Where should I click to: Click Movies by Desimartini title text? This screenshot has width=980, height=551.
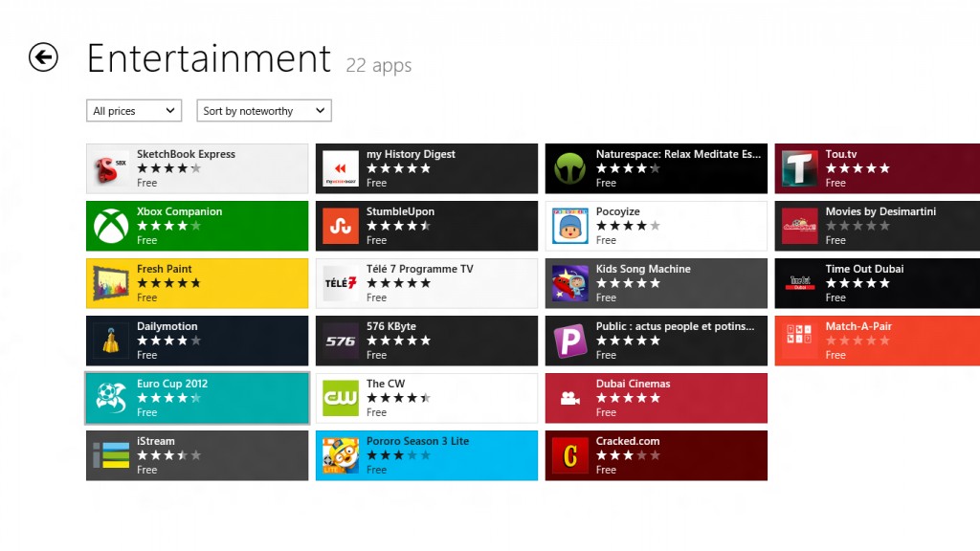click(x=880, y=211)
